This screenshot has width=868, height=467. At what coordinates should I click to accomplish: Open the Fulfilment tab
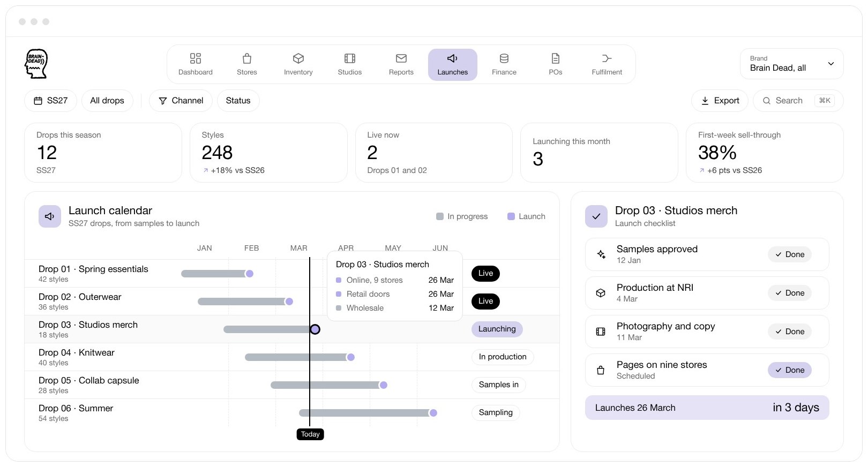coord(607,64)
